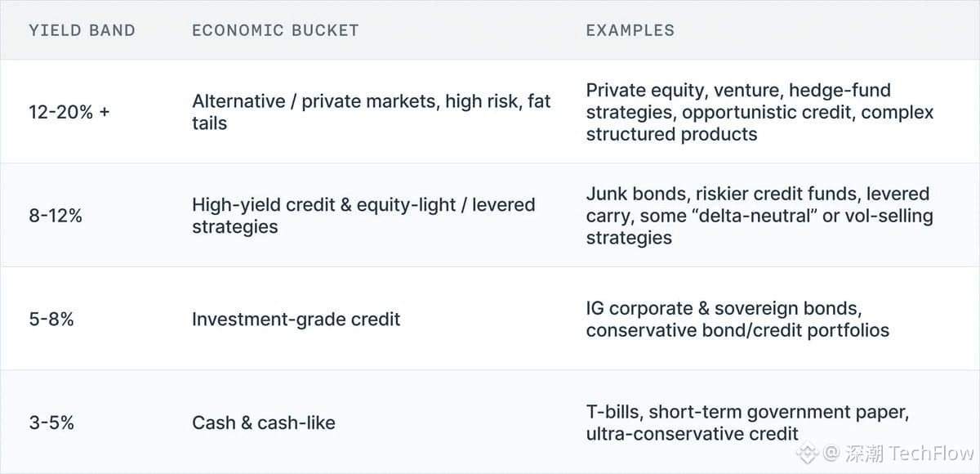This screenshot has height=474, width=980.
Task: Click the T-bills, short-term government paper text
Action: [x=746, y=412]
